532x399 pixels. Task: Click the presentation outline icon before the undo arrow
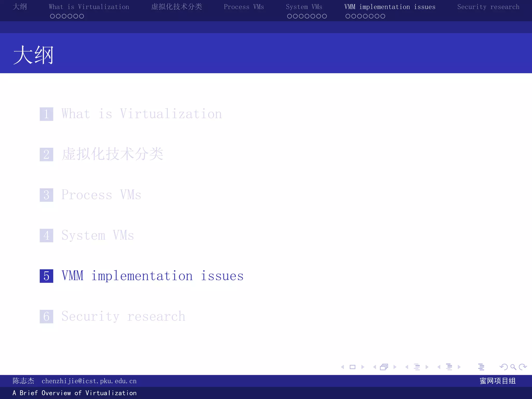tap(481, 367)
